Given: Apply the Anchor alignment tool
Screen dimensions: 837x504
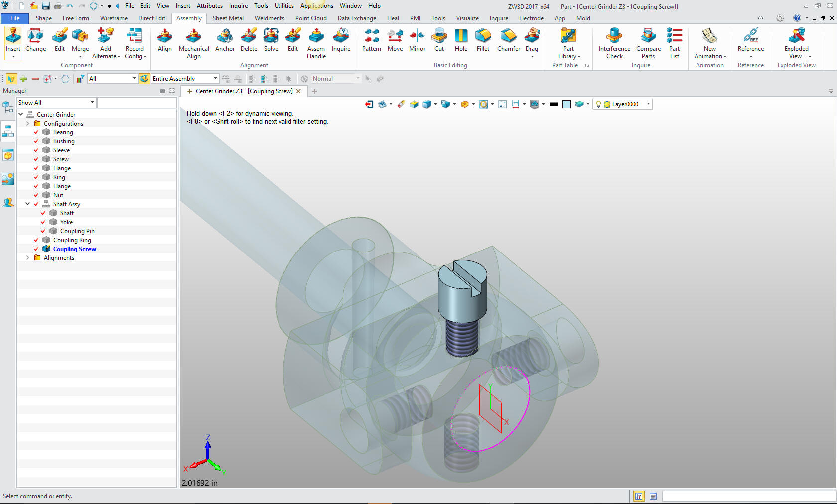Looking at the screenshot, I should pos(225,40).
